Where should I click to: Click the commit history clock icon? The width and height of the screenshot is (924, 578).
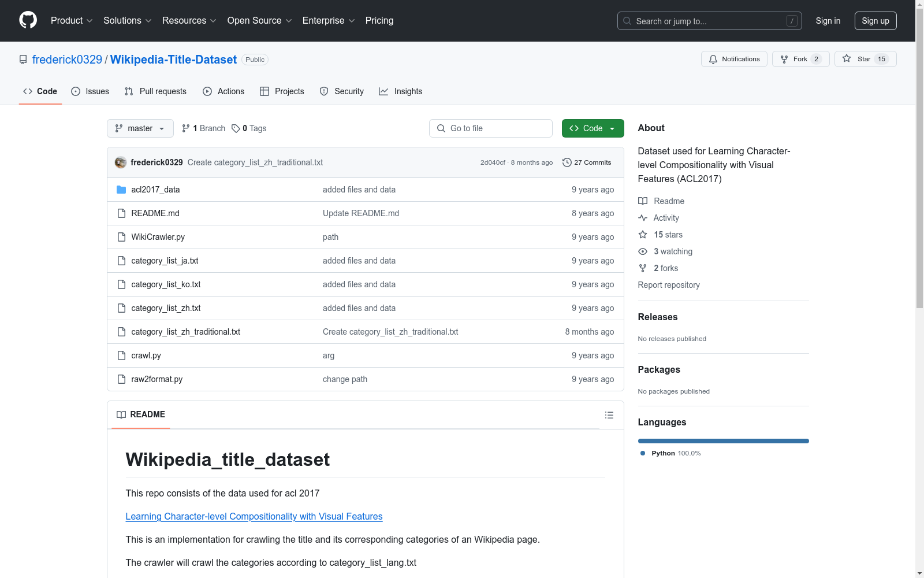pyautogui.click(x=567, y=162)
